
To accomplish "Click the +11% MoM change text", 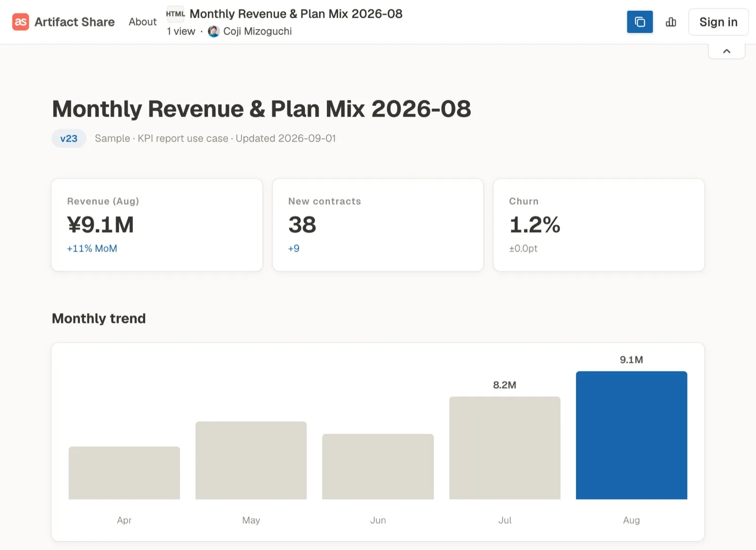I will pos(92,248).
